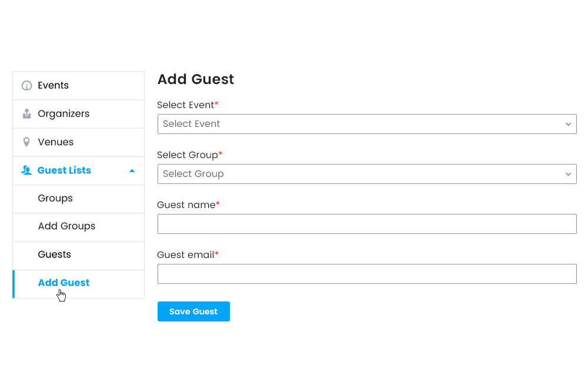View the Guests submenu item

[54, 254]
